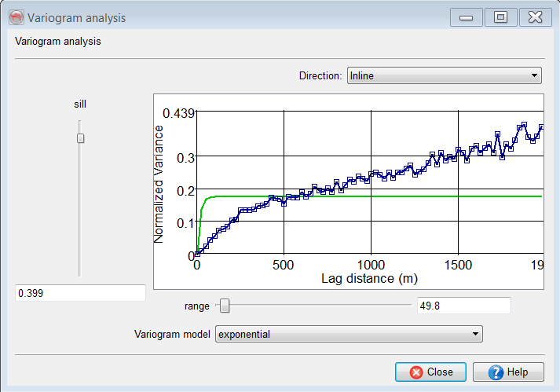This screenshot has width=560, height=392.
Task: Focus the range value field showing 49.8
Action: coord(463,305)
